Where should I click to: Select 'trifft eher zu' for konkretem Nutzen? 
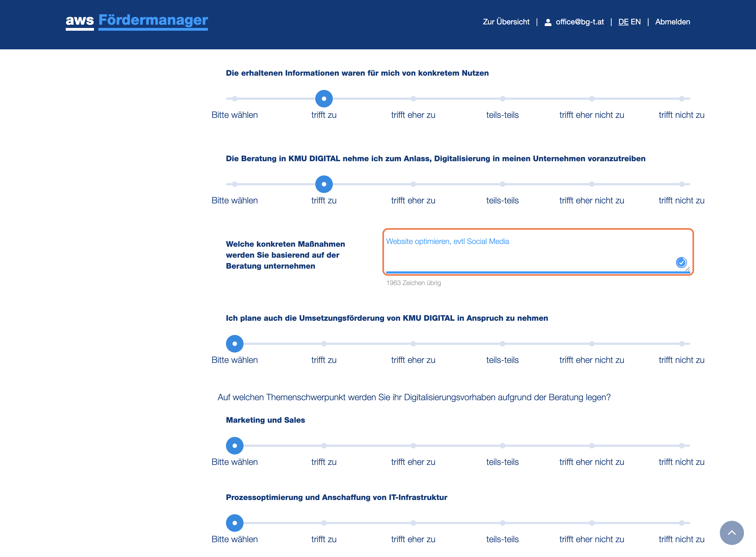(413, 98)
